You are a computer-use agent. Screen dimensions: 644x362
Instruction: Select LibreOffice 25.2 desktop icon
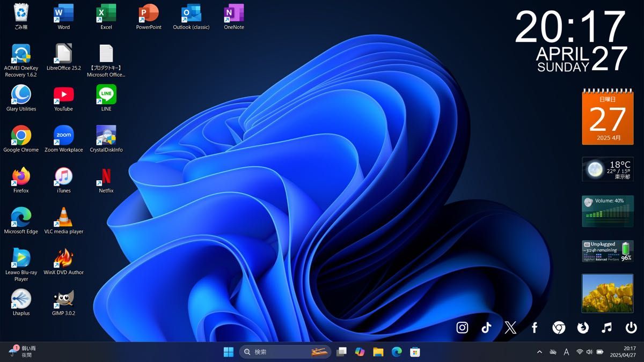coord(64,57)
